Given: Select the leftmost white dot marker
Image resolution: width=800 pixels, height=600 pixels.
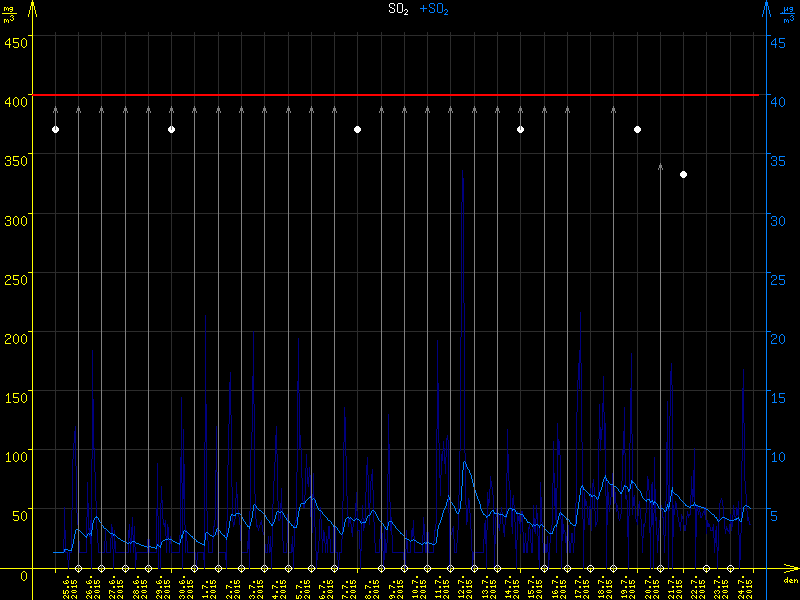Looking at the screenshot, I should [55, 130].
